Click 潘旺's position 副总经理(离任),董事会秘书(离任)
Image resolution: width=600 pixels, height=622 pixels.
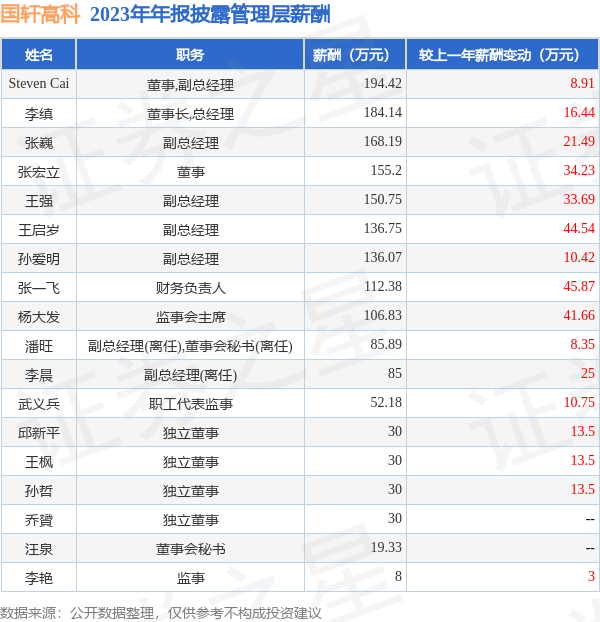pos(190,346)
